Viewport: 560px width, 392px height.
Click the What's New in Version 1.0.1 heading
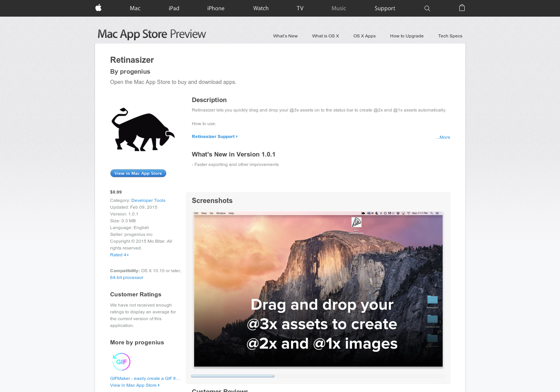(233, 154)
